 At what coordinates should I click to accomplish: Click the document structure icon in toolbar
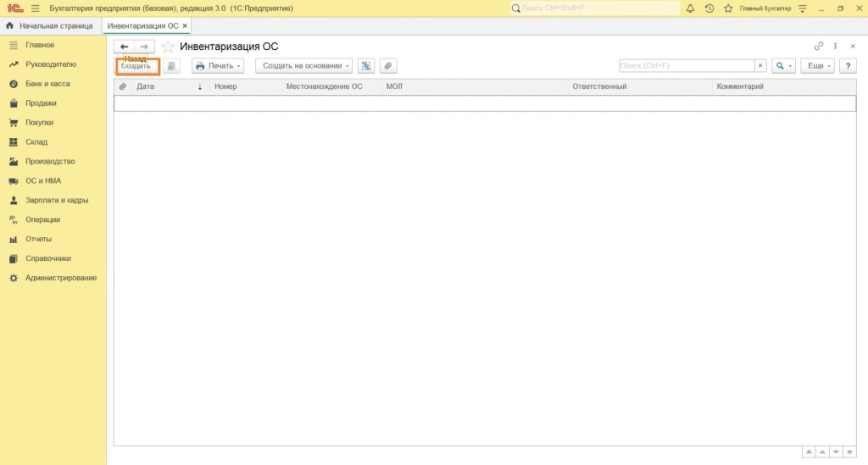point(366,66)
